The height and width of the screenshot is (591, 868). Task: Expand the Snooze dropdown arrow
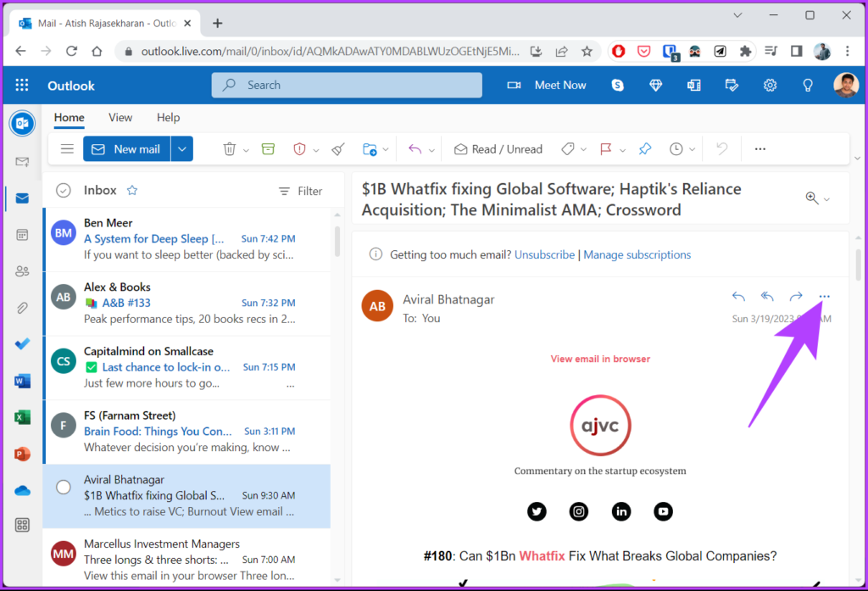(x=692, y=149)
